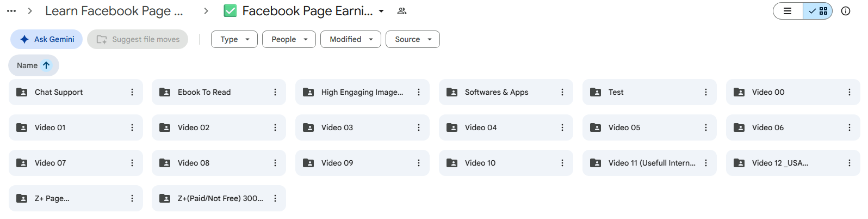Select the Softwares & Apps folder

(x=506, y=92)
